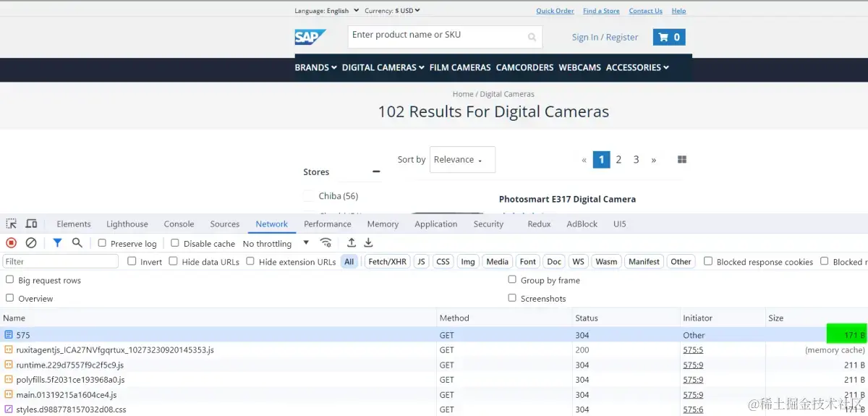Check Hide extension URLs
This screenshot has width=868, height=416.
pos(250,261)
